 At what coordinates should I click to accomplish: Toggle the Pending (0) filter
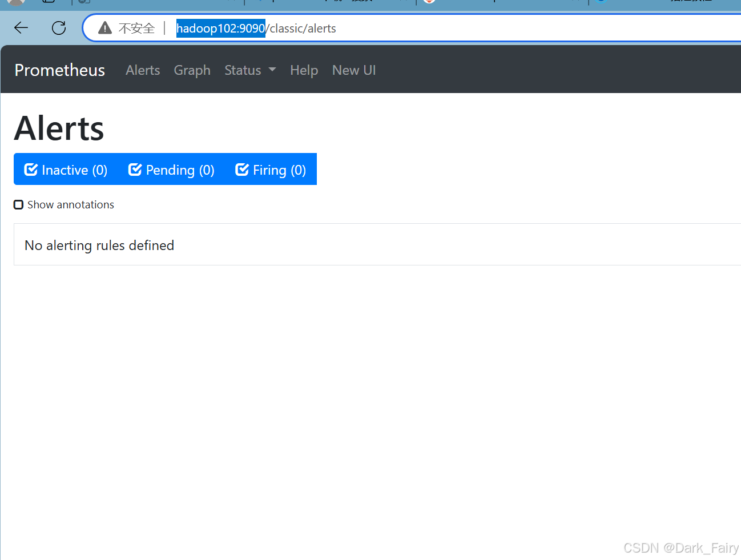[x=171, y=170]
